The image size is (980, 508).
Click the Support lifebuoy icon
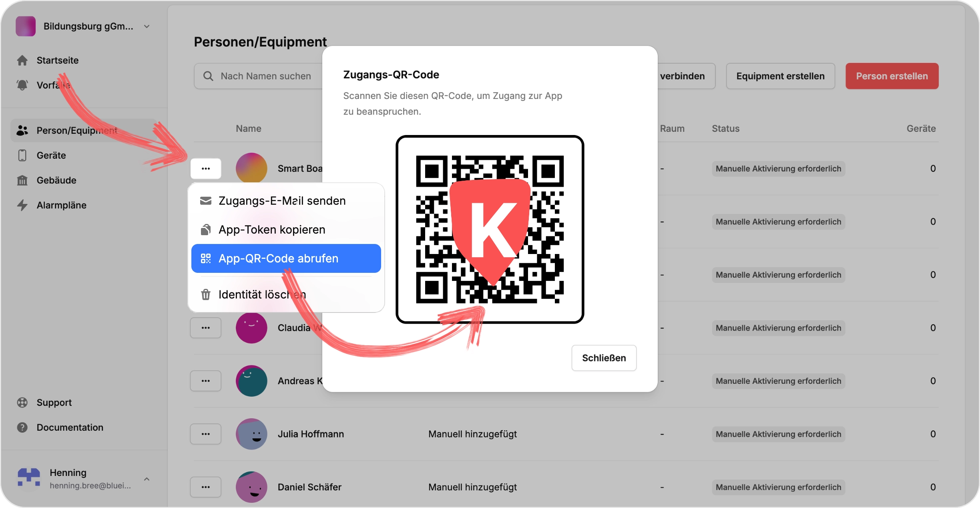click(22, 402)
